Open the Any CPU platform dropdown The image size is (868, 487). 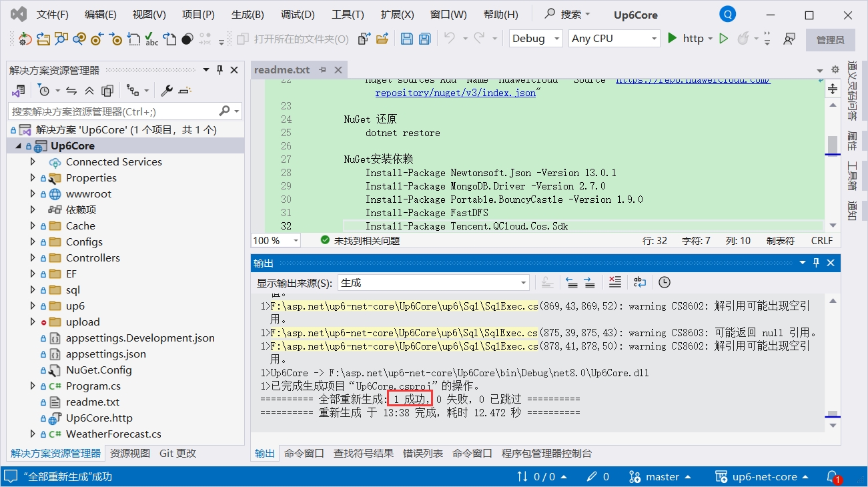[614, 39]
